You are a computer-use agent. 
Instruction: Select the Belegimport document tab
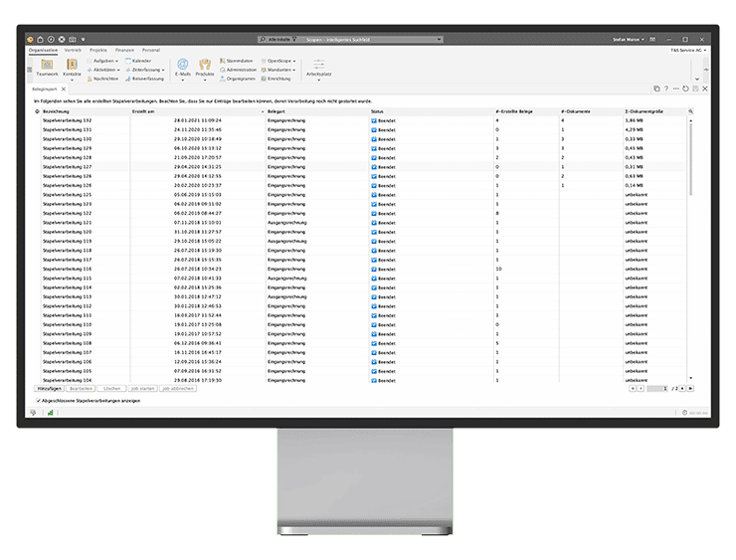[45, 90]
